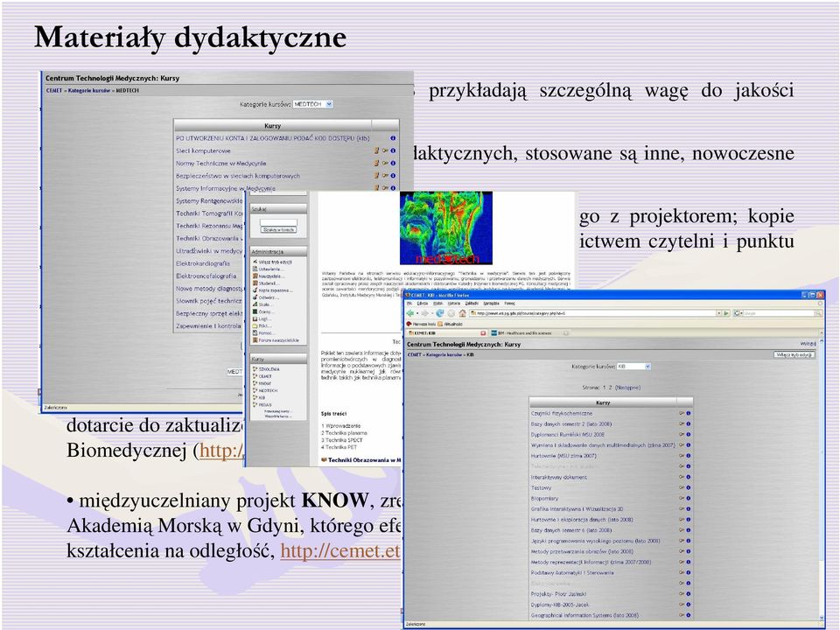Open Elektrokardiografia course in MEDTECH list

[x=202, y=263]
